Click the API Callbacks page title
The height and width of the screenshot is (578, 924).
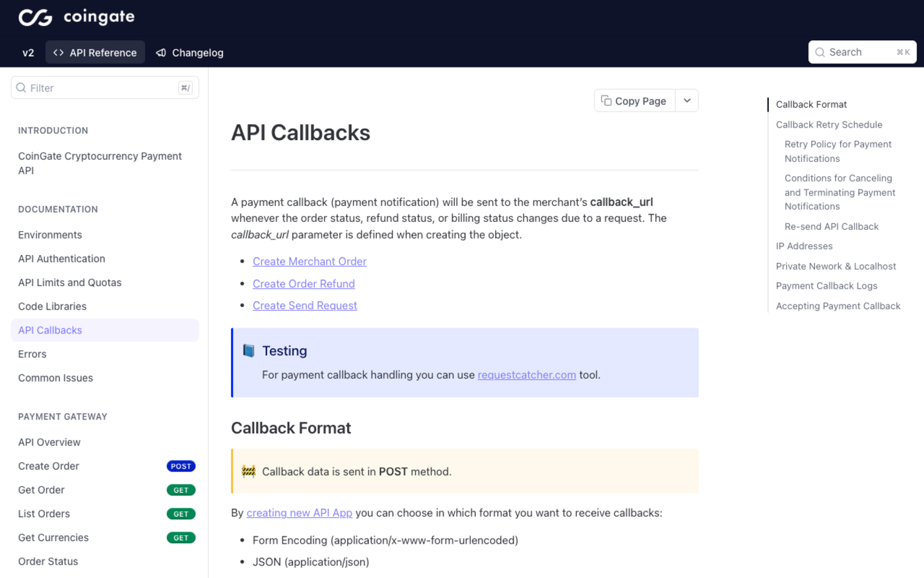click(x=300, y=133)
